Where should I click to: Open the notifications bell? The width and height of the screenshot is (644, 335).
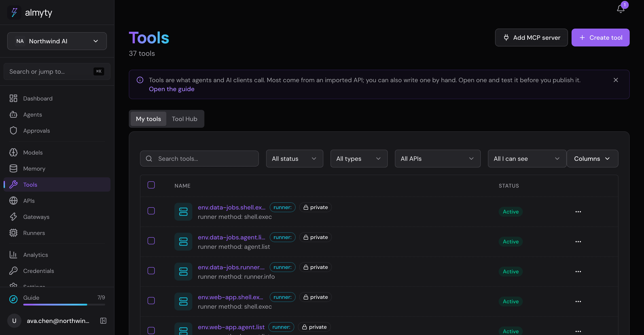(x=621, y=9)
